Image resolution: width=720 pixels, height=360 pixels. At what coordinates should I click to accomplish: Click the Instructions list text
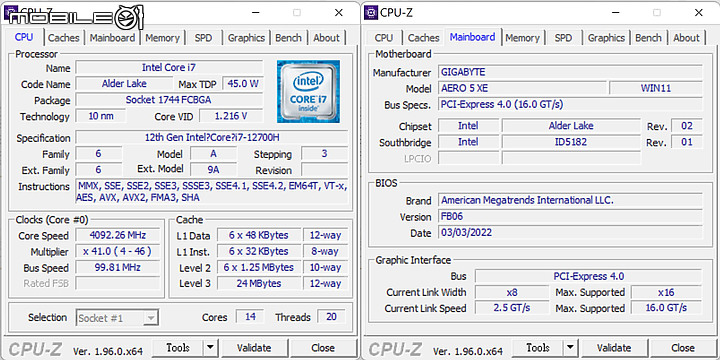click(x=212, y=191)
